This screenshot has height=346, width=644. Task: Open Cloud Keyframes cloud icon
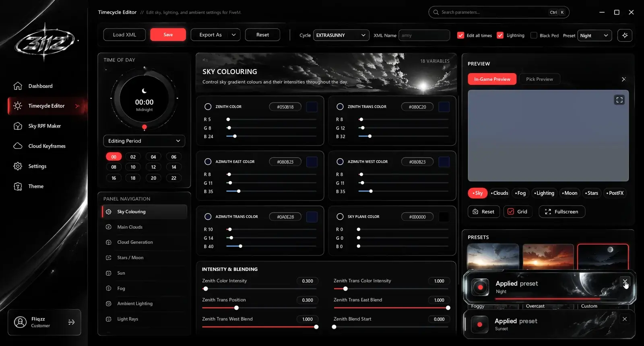(18, 146)
